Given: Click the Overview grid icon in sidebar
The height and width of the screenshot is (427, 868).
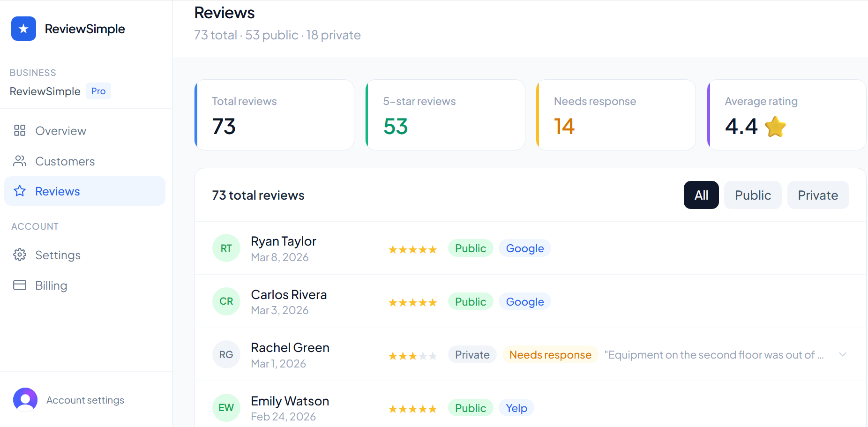Looking at the screenshot, I should (x=19, y=131).
